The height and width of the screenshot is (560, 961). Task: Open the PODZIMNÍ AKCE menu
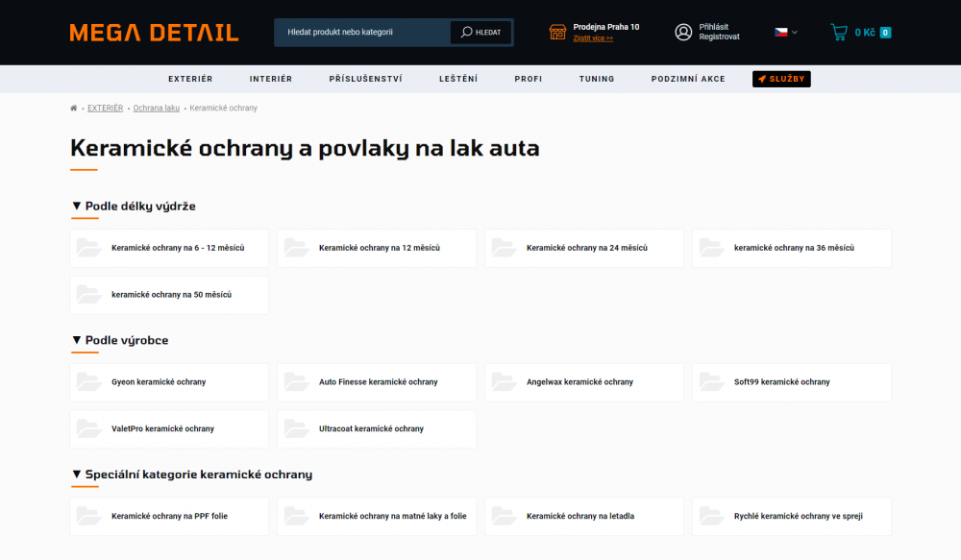[688, 79]
